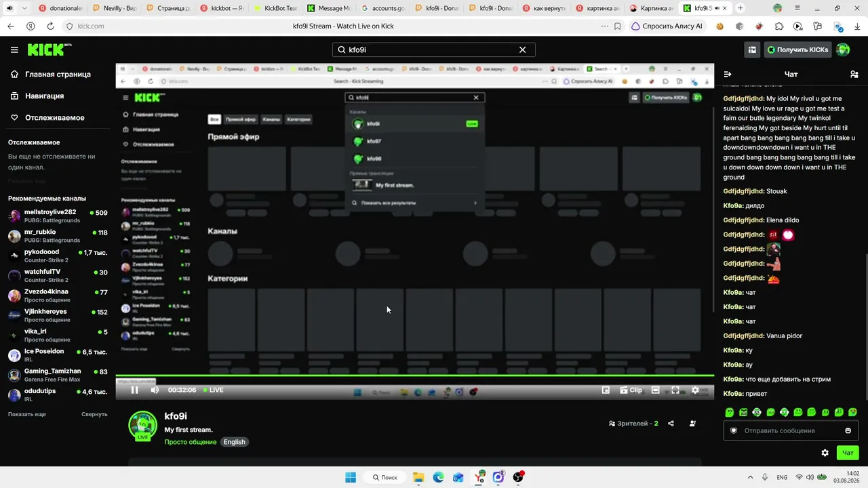Click the green stream progress bar
This screenshot has width=868, height=488.
tap(415, 375)
